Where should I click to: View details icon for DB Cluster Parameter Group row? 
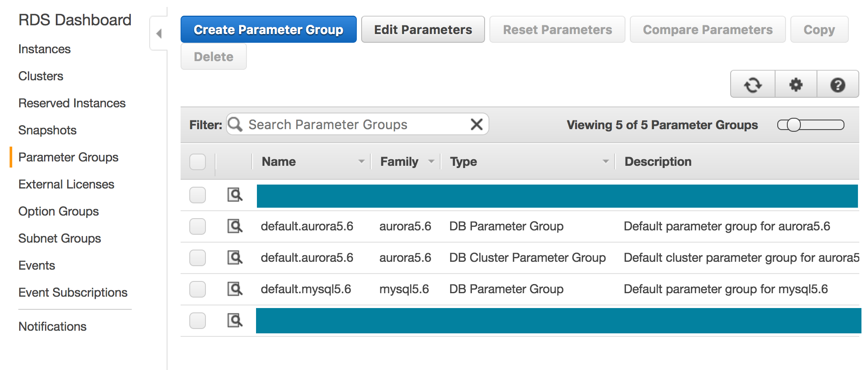pyautogui.click(x=235, y=257)
